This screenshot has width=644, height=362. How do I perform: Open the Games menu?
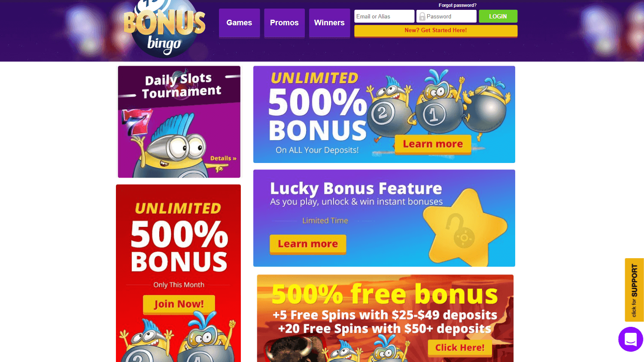point(239,23)
